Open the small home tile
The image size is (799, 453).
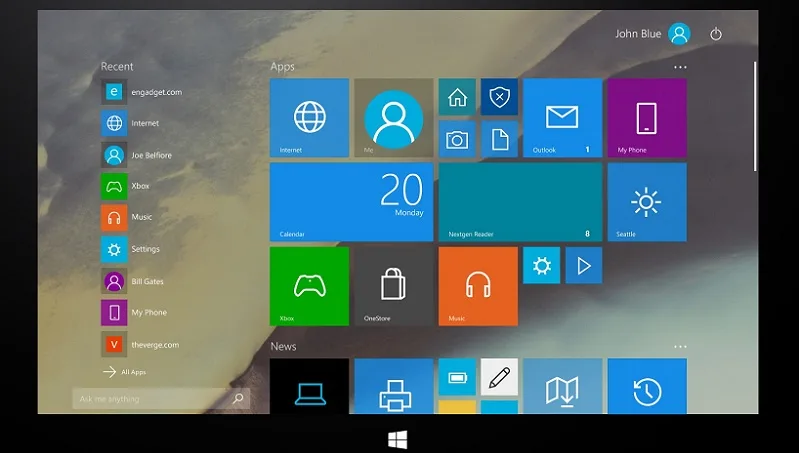(x=457, y=97)
